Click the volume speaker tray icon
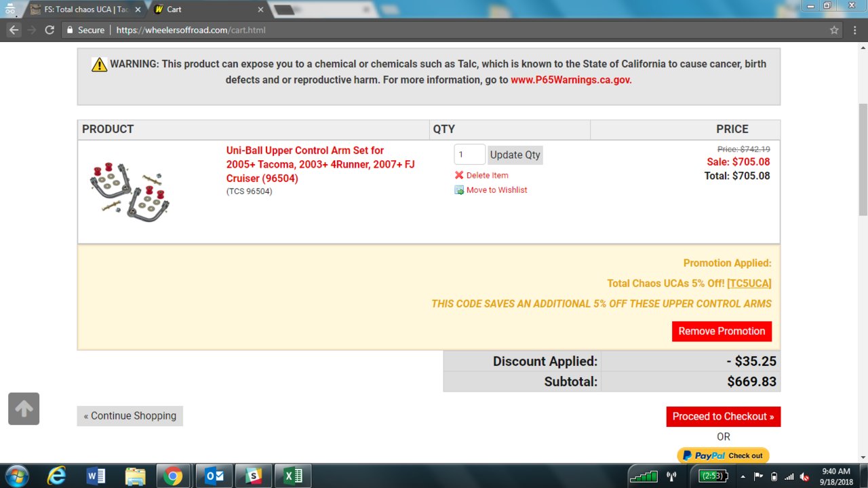Screen dimensions: 868x488 click(806, 476)
